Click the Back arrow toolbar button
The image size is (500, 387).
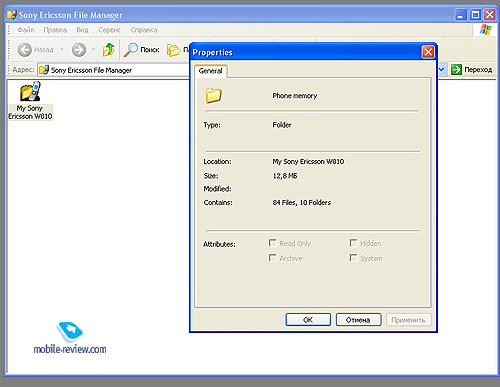(25, 50)
